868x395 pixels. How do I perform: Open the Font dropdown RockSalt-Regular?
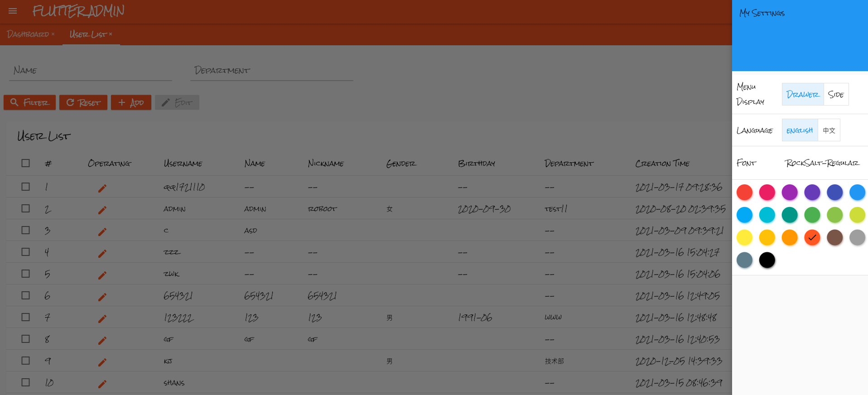(822, 163)
